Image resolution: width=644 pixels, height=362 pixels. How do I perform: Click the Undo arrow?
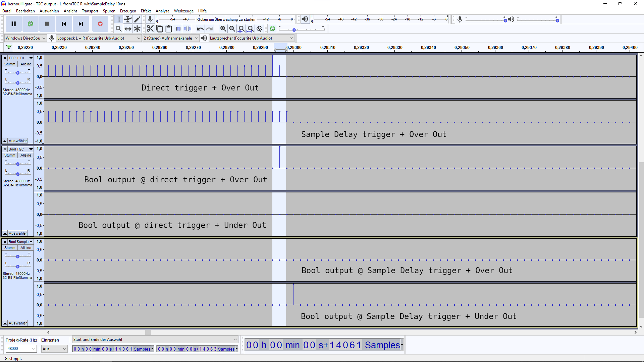pos(200,29)
